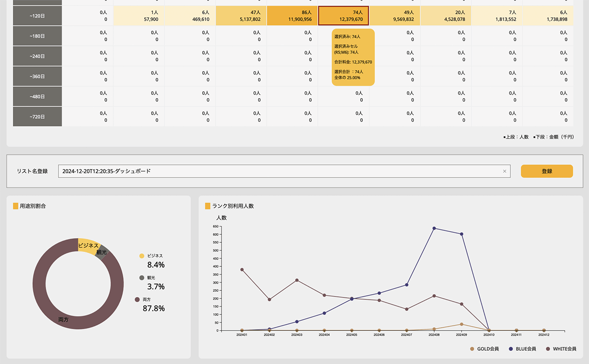Screen dimensions: 589x364
Task: Click the ~120日 row header
Action: pos(37,16)
